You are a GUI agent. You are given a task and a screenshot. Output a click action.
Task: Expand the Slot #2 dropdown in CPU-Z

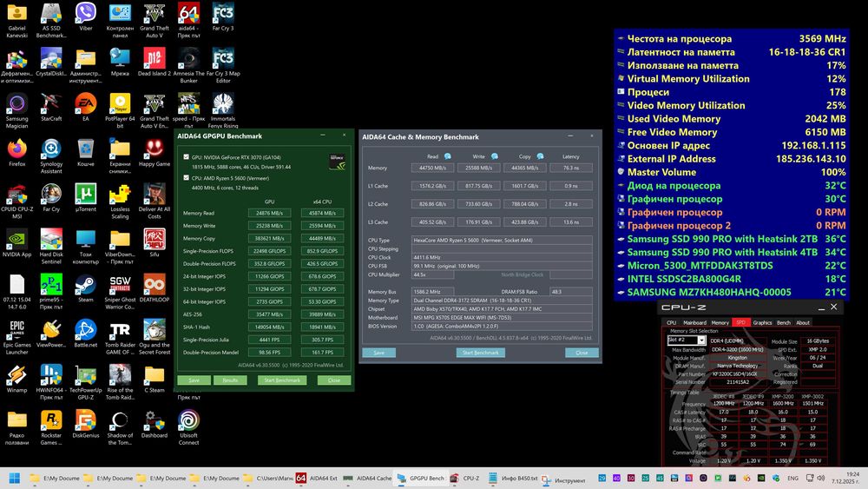[x=701, y=340]
